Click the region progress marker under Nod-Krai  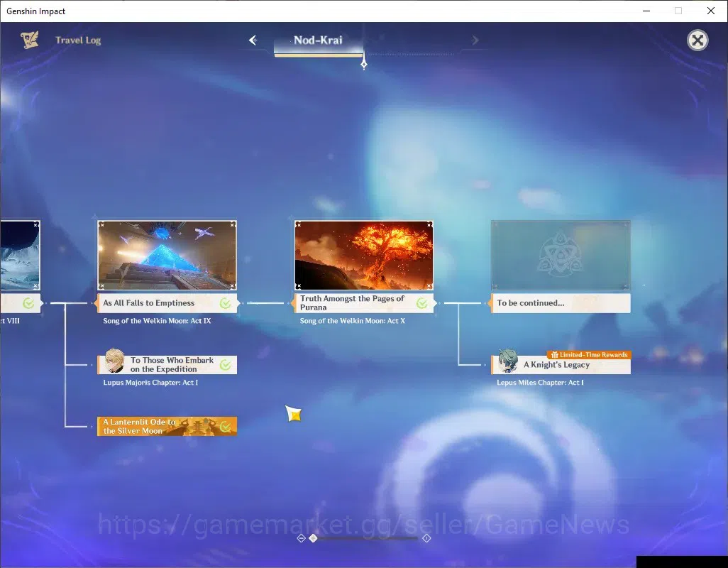[364, 64]
